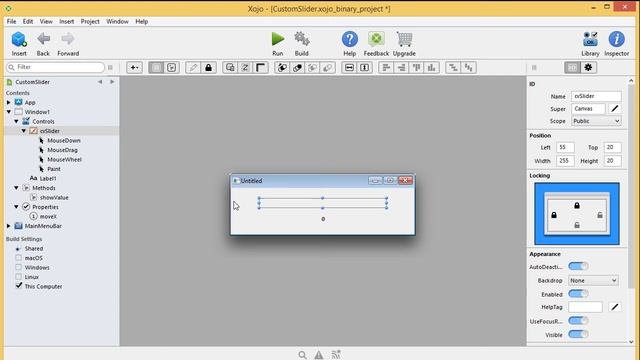Switch to inspector properties tab icon
640x360 pixels.
pyautogui.click(x=572, y=68)
